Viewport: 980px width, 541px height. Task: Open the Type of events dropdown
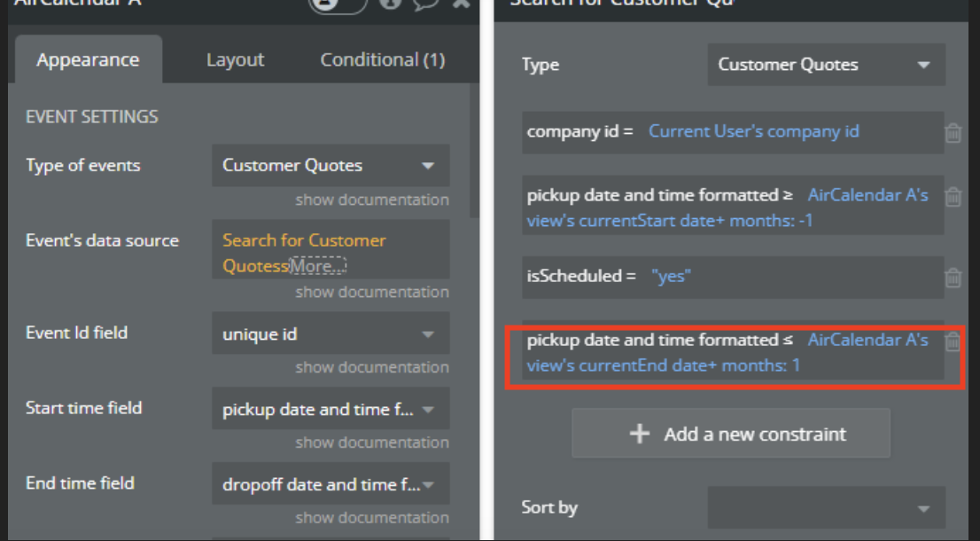pos(331,165)
